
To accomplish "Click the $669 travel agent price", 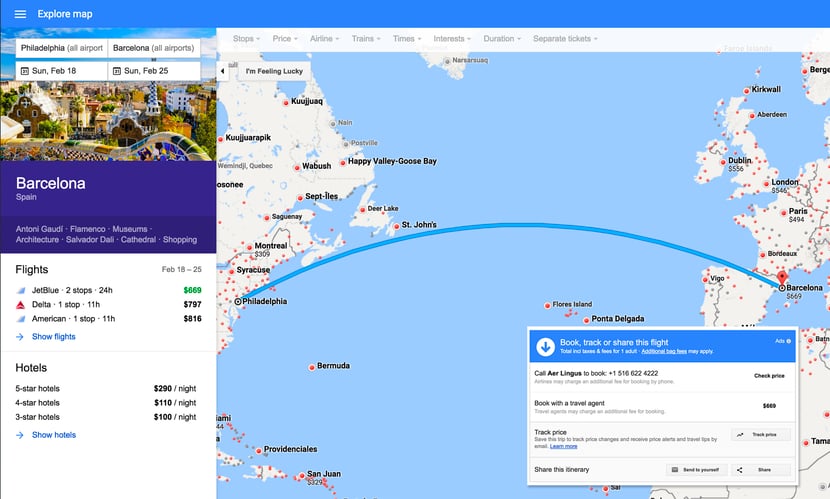I will 769,406.
